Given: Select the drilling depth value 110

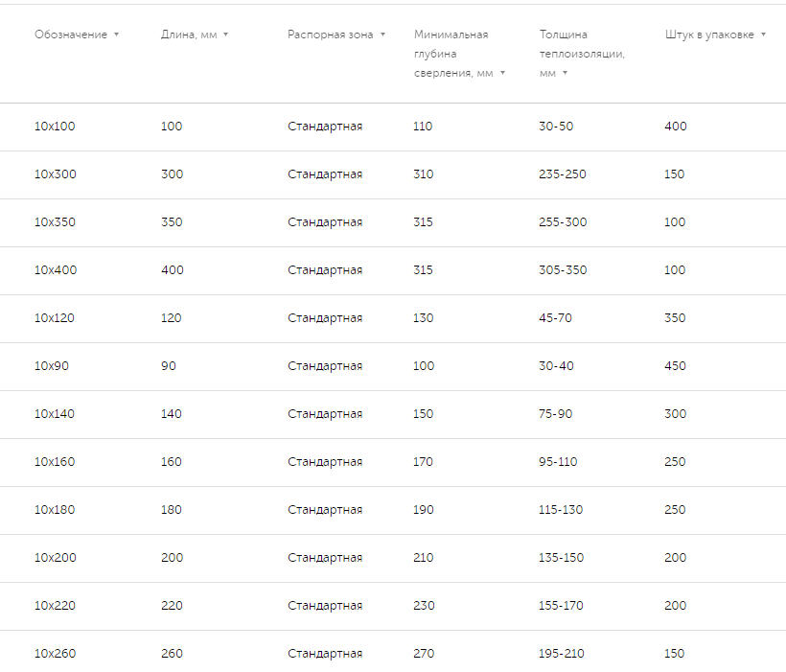Looking at the screenshot, I should (423, 127).
